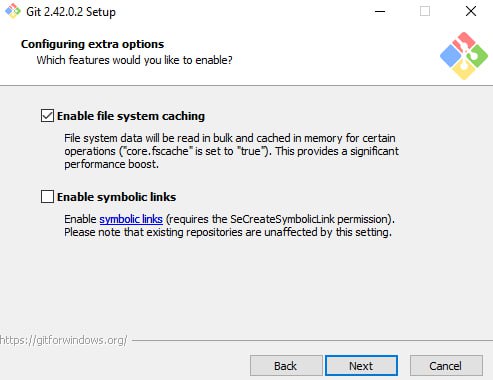This screenshot has width=493, height=380.
Task: Click the 'Git 2.42.0.2 Setup' title text
Action: pyautogui.click(x=71, y=12)
